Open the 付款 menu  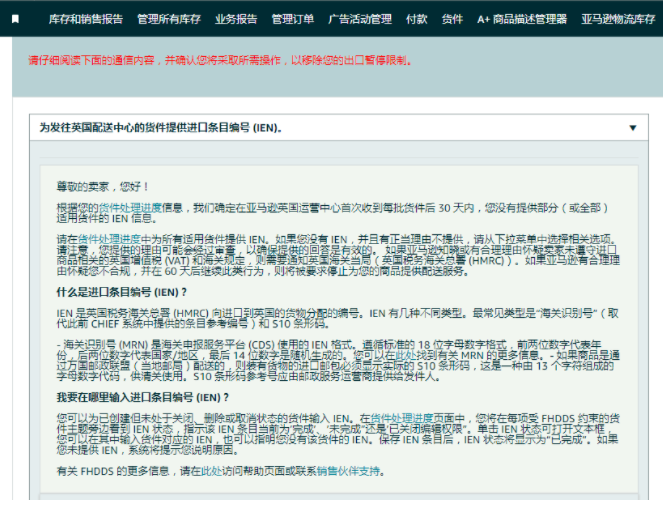pyautogui.click(x=416, y=19)
